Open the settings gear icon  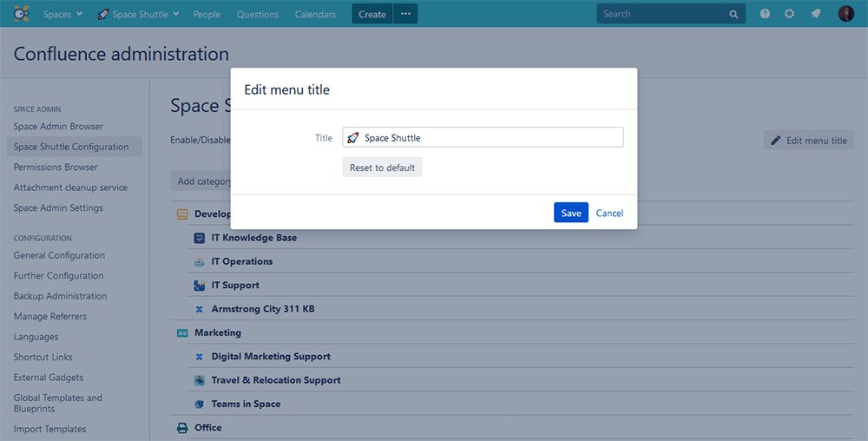789,14
